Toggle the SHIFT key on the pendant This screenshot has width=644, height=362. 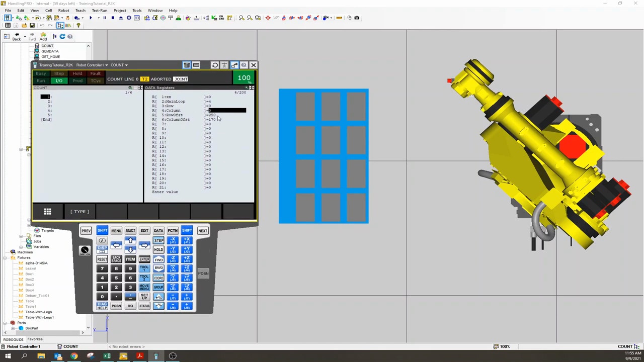102,231
